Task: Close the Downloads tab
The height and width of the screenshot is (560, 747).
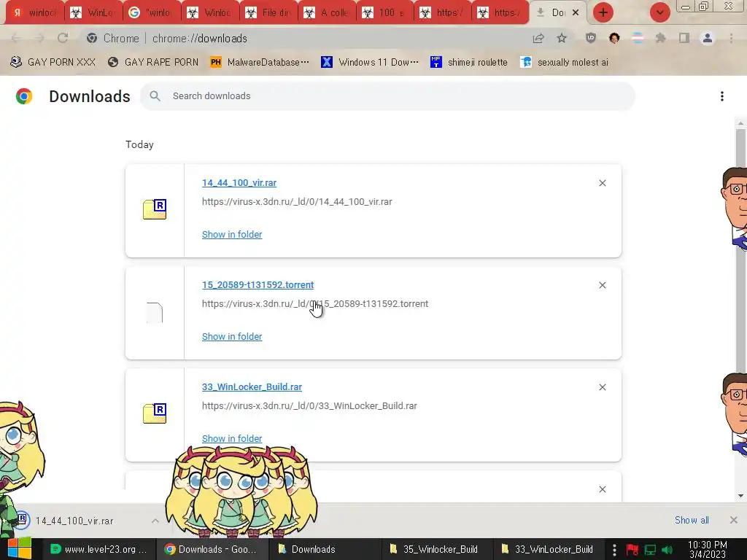Action: pyautogui.click(x=576, y=13)
